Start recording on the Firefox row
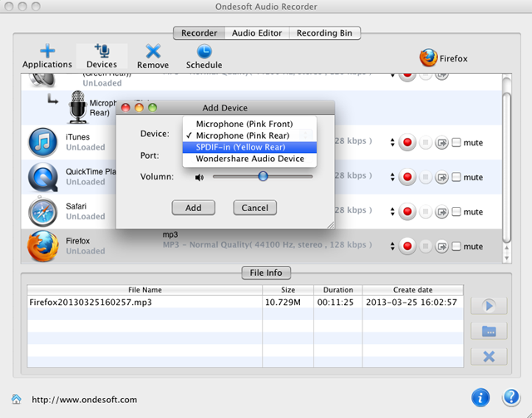 (407, 247)
